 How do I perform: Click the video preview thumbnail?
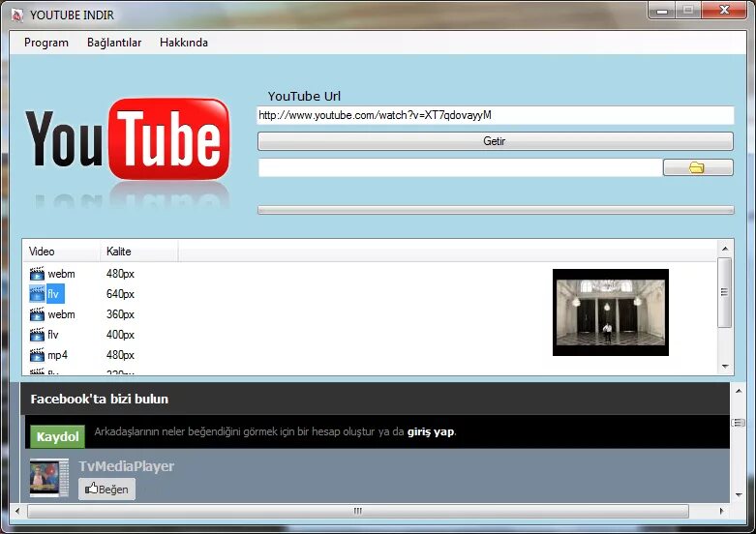[611, 312]
